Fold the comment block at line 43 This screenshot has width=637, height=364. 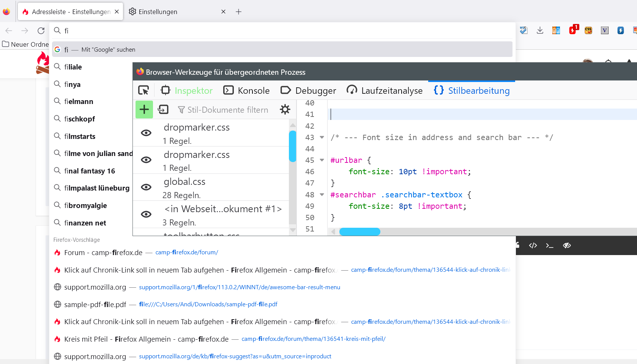(x=322, y=137)
